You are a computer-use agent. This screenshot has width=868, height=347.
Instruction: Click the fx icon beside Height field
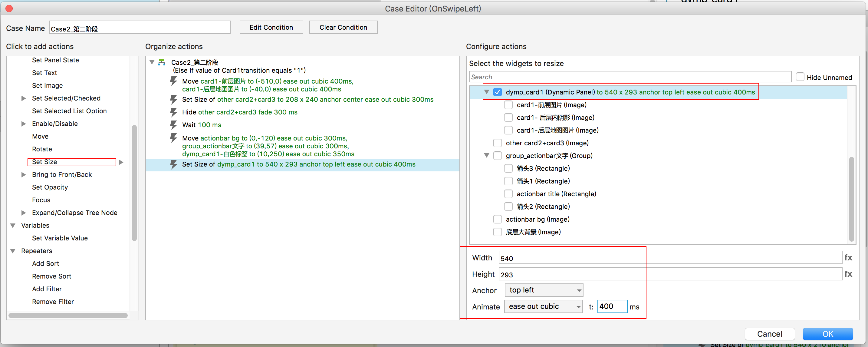pos(848,274)
